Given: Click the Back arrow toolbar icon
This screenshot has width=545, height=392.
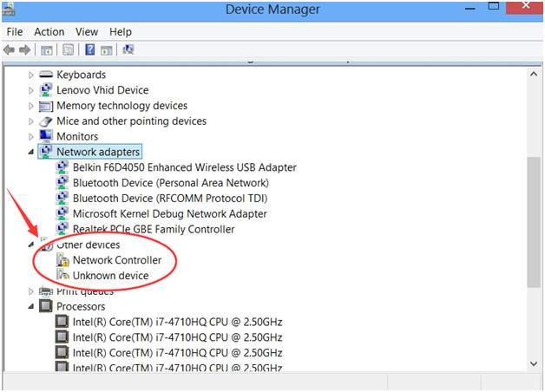Looking at the screenshot, I should (x=10, y=50).
